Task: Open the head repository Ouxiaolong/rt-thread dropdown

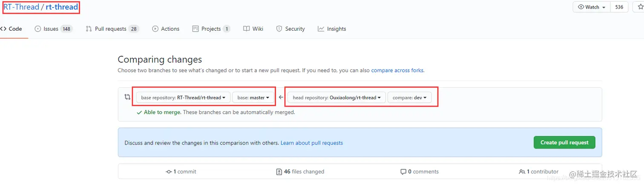Action: coord(337,98)
